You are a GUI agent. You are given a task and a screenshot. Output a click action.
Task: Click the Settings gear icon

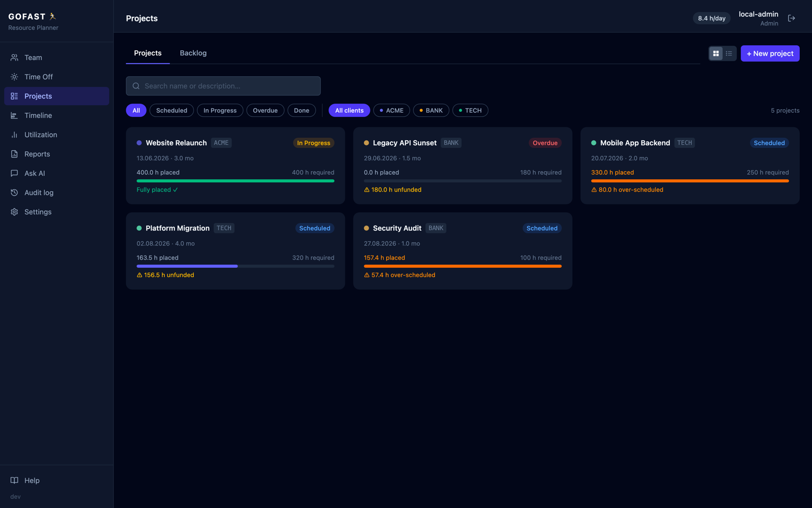14,212
